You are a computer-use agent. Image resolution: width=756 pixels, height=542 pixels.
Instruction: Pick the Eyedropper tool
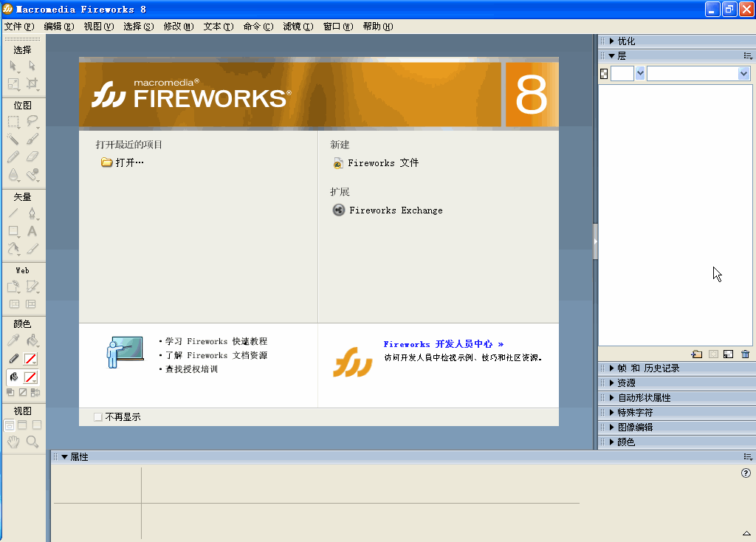13,340
